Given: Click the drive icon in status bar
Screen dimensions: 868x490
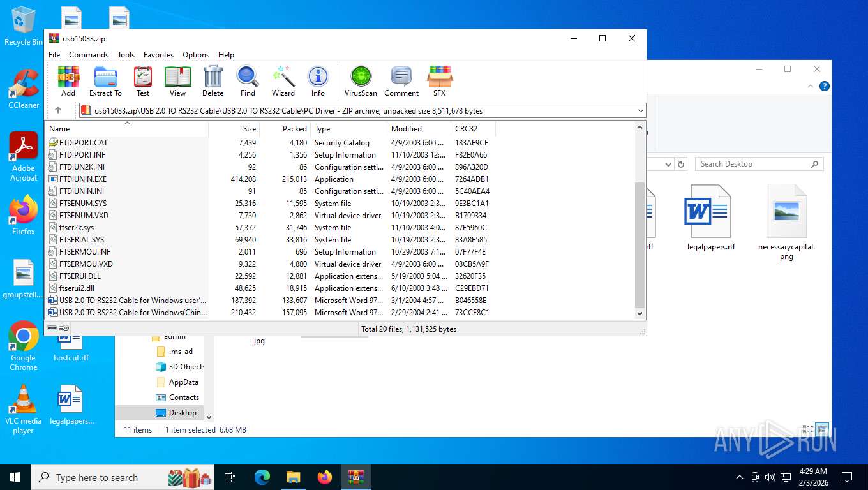Looking at the screenshot, I should [x=52, y=328].
